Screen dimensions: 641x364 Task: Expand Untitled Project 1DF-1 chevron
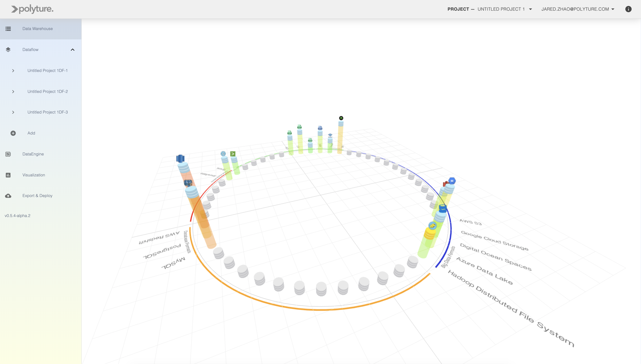pyautogui.click(x=13, y=71)
